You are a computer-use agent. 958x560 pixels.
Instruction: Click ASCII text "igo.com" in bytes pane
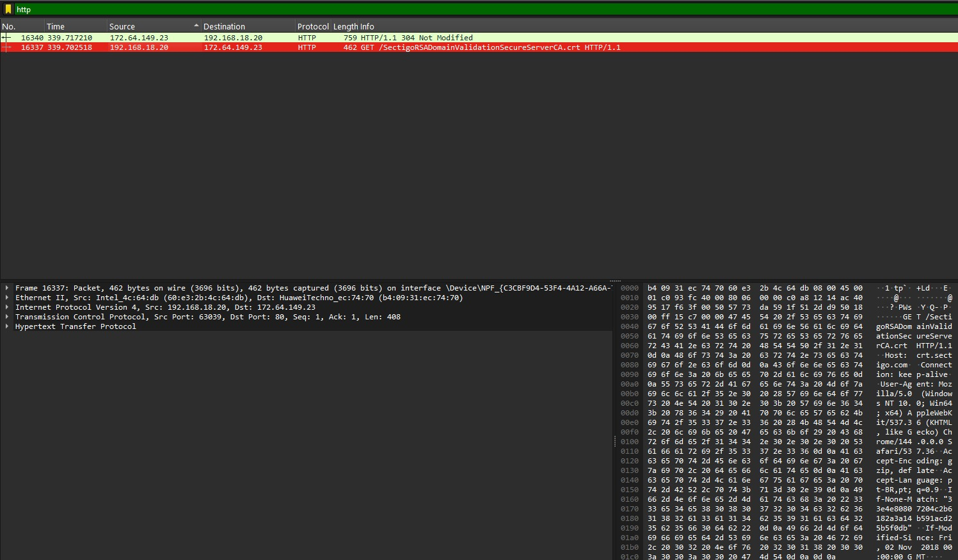[x=892, y=365]
